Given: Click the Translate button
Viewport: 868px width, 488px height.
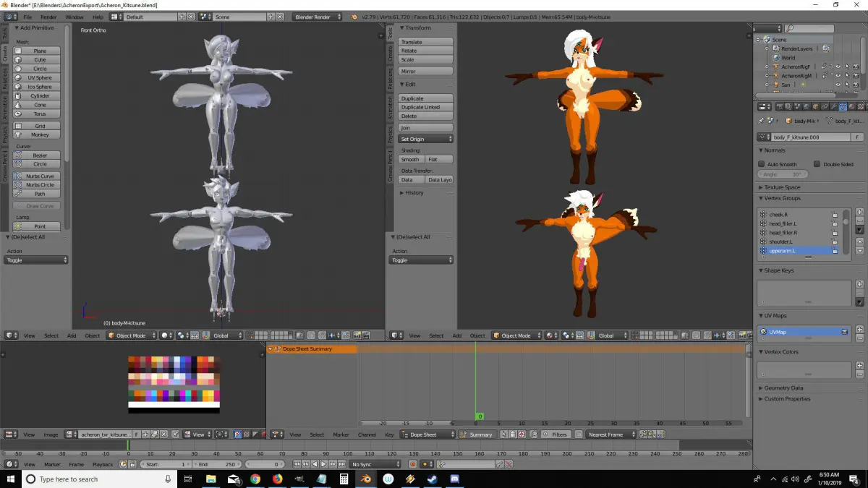Looking at the screenshot, I should pos(426,42).
